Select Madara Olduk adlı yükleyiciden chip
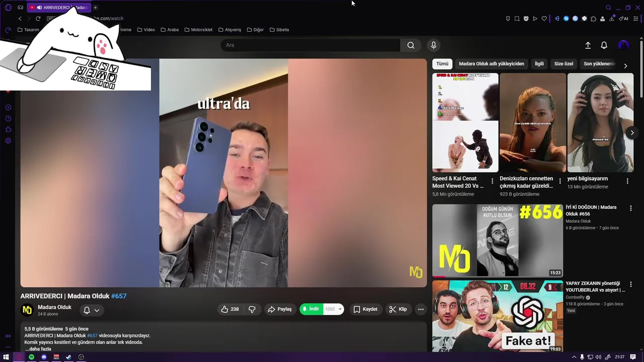The height and width of the screenshot is (362, 644). pos(492,64)
